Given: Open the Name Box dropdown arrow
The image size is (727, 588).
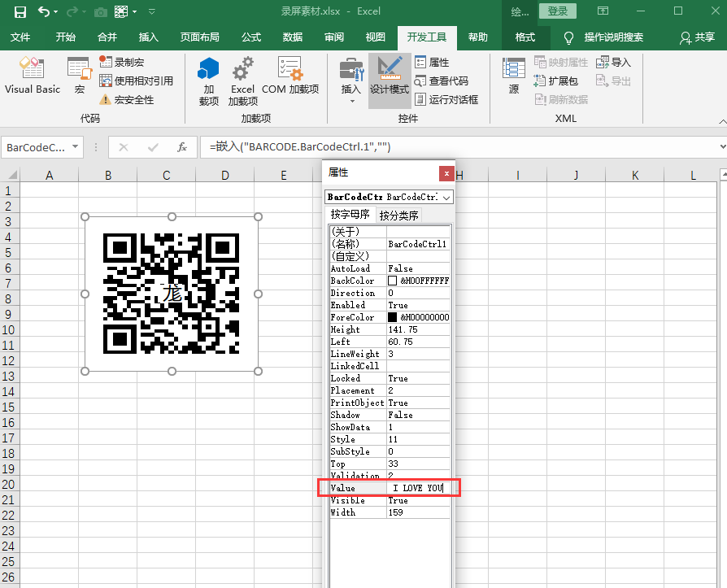Looking at the screenshot, I should (x=76, y=147).
